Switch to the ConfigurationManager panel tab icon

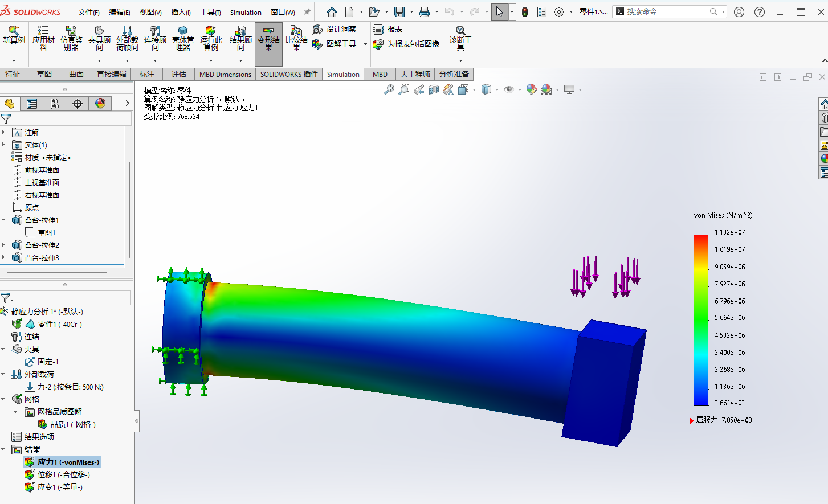(x=55, y=103)
